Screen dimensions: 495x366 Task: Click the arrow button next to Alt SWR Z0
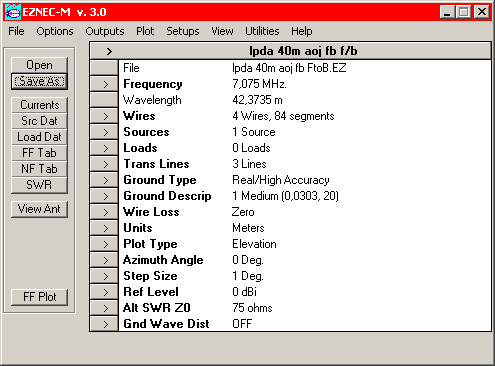click(104, 308)
